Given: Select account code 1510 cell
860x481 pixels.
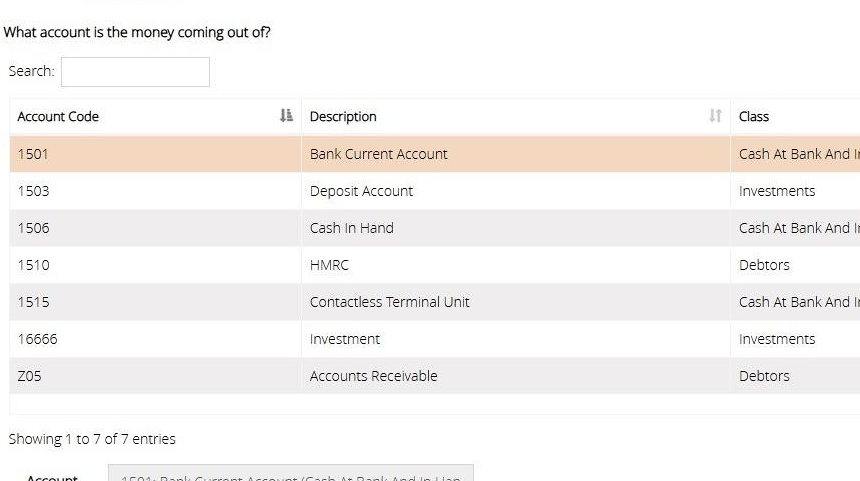Looking at the screenshot, I should pos(33,265).
